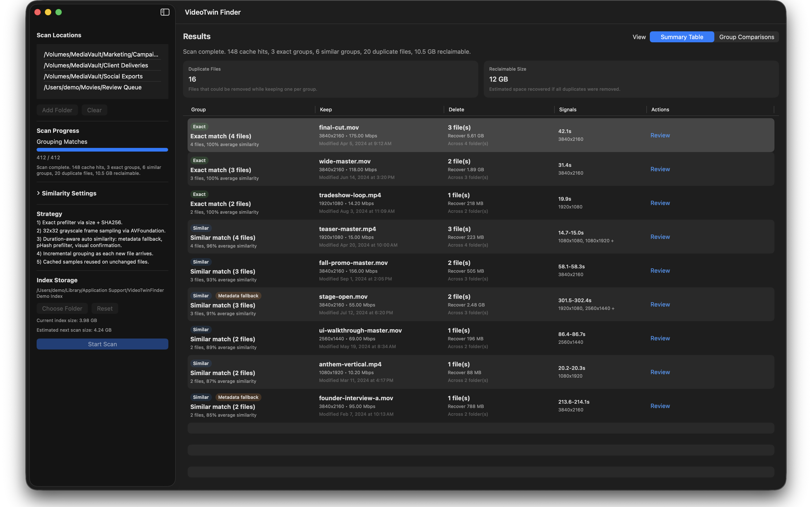The height and width of the screenshot is (507, 812).
Task: Review the founder-interview-a.mov group
Action: (x=659, y=405)
